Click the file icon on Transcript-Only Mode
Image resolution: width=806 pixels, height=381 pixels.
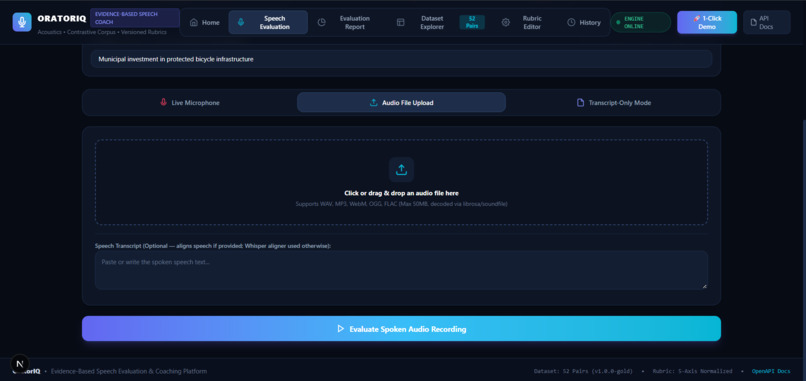(580, 103)
